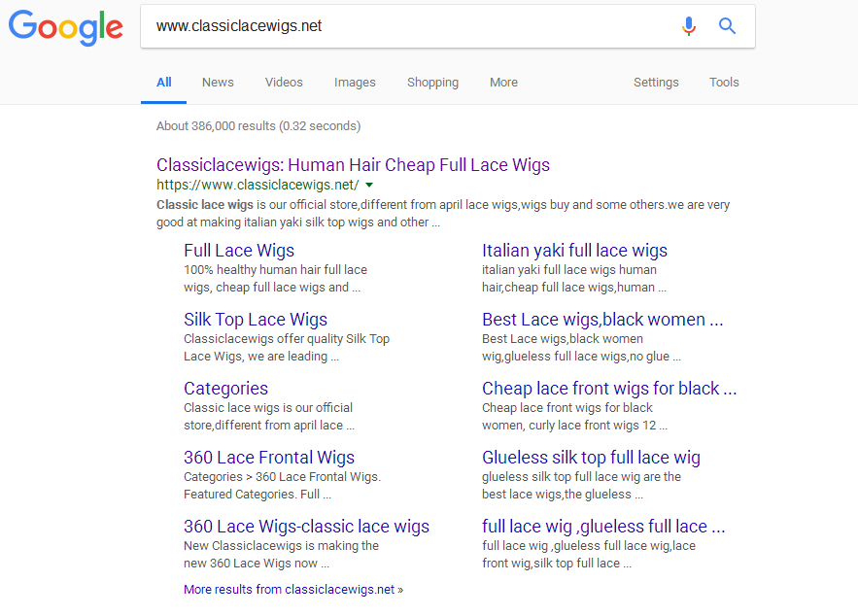
Task: Click the snippet starting 'Classic lace wigs is our official store,different from april lace wigs'
Action: (443, 214)
